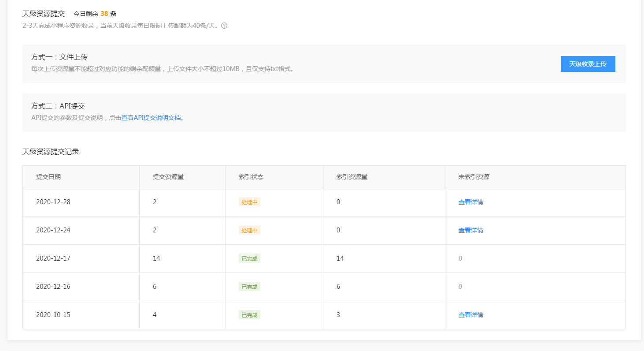The image size is (644, 351).
Task: Click the 天级资源提交记录 heading
Action: [x=51, y=152]
